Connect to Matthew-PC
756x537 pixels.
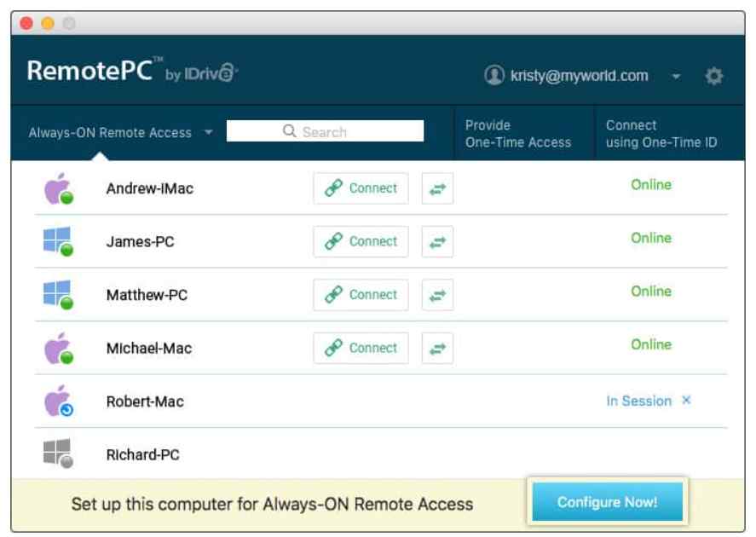(361, 295)
